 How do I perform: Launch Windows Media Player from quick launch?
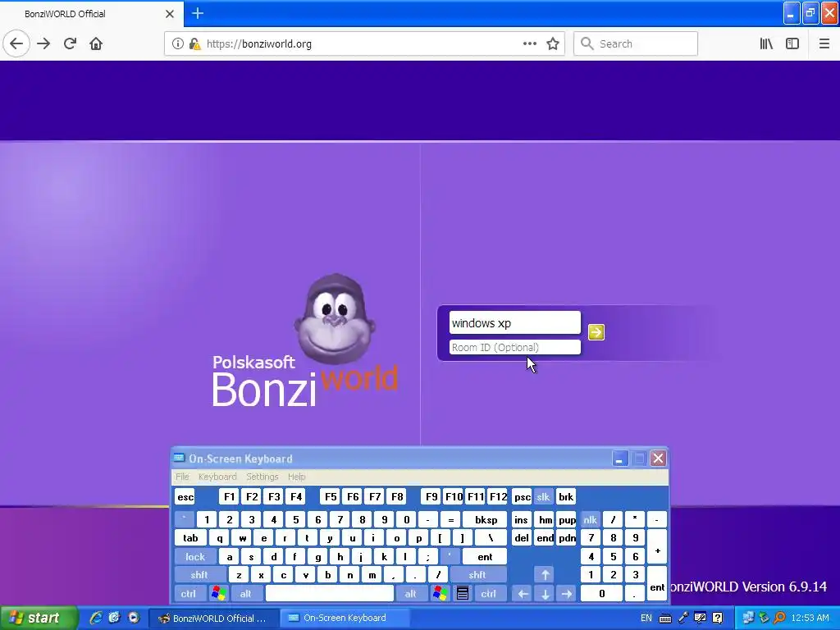[x=134, y=618]
